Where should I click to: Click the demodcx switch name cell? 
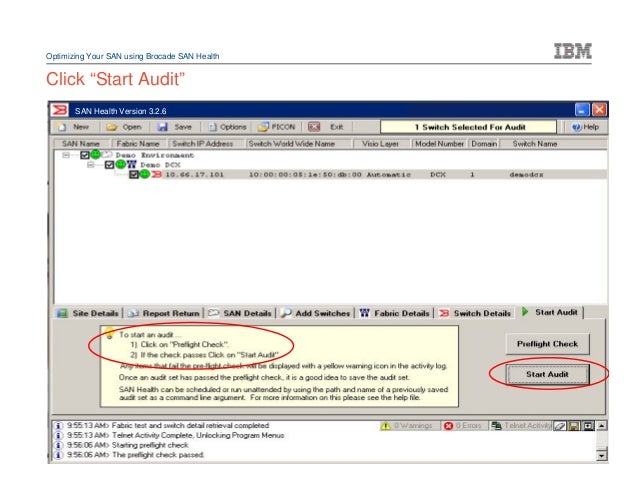coord(526,175)
